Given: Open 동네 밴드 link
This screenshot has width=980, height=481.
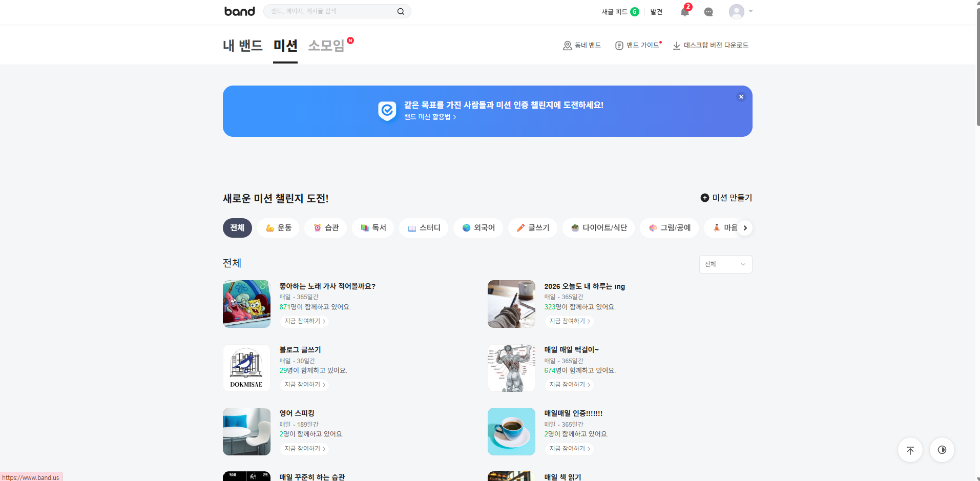Looking at the screenshot, I should (x=582, y=45).
